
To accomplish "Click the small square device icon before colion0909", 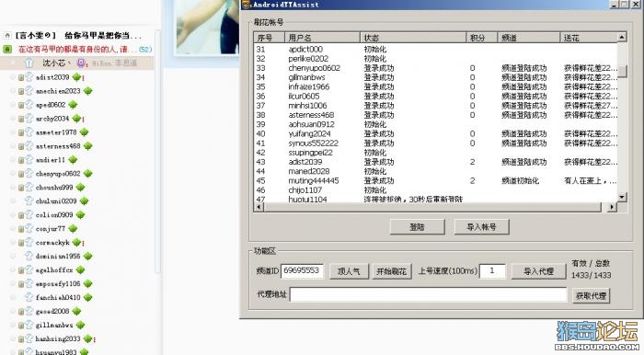I will (21, 215).
